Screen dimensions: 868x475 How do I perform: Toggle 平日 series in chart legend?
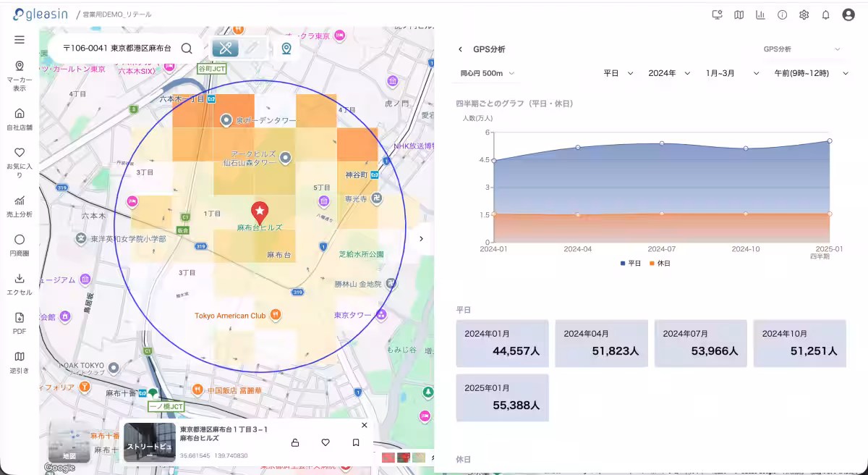click(x=631, y=264)
